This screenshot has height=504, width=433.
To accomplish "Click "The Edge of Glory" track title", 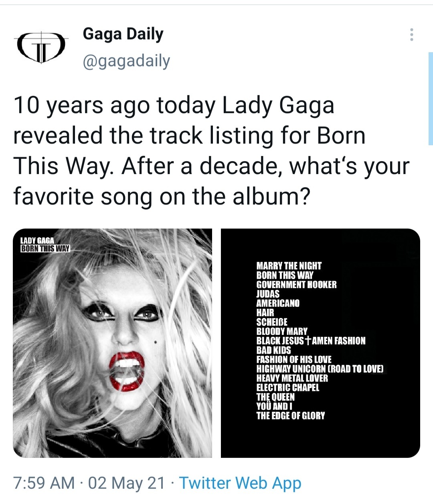I will click(x=291, y=416).
